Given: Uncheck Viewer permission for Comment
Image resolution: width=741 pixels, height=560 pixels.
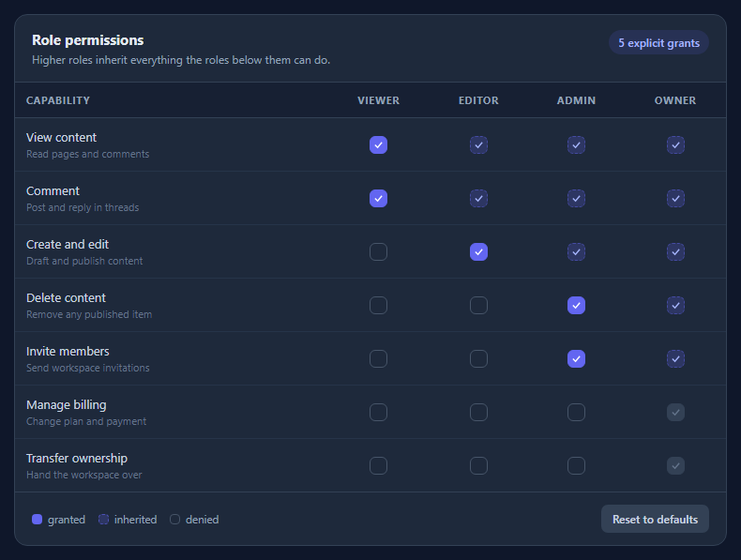Looking at the screenshot, I should 378,199.
